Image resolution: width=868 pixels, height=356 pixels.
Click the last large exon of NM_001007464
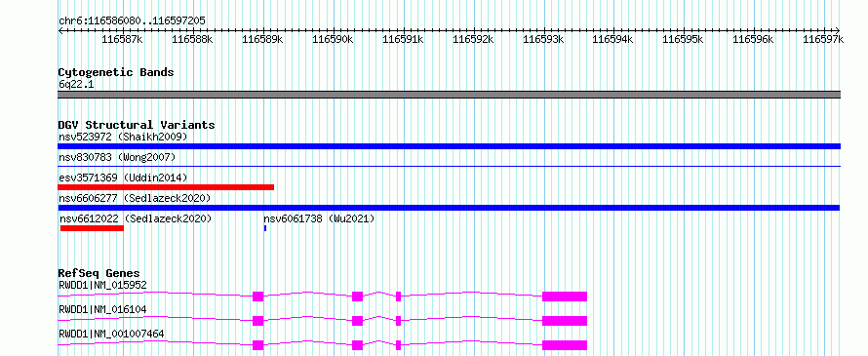point(564,345)
